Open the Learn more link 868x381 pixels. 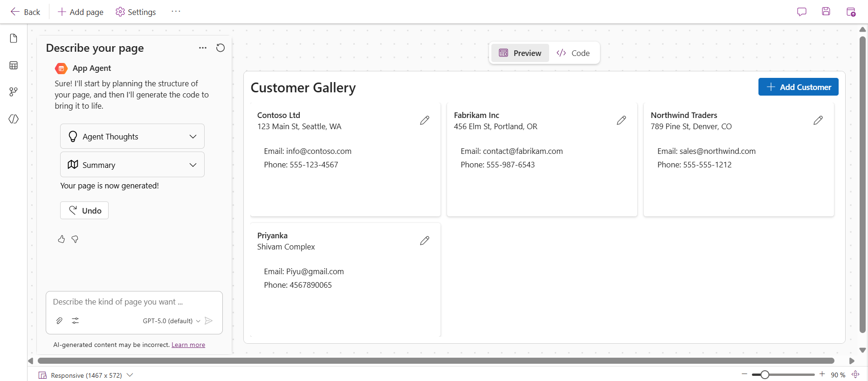point(188,345)
